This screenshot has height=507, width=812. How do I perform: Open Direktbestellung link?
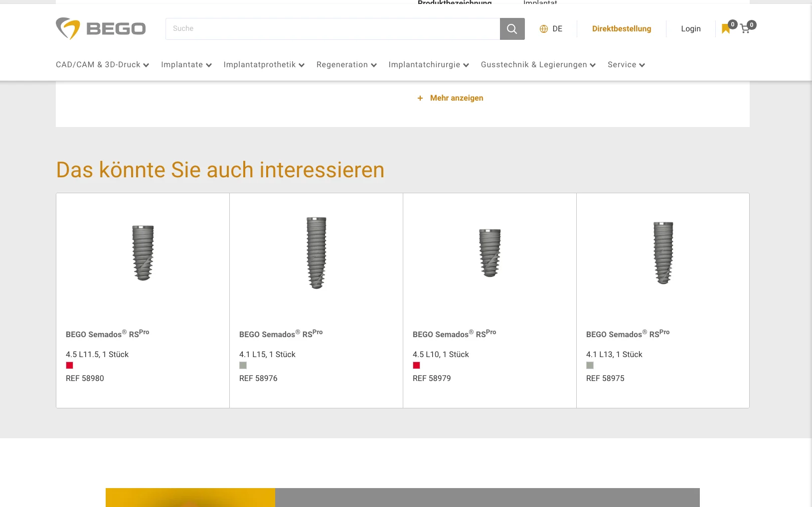pyautogui.click(x=622, y=29)
